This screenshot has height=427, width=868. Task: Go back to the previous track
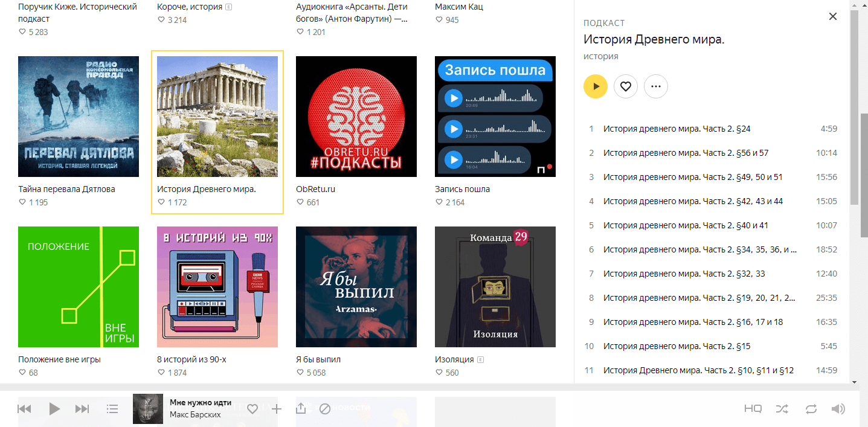pos(24,409)
